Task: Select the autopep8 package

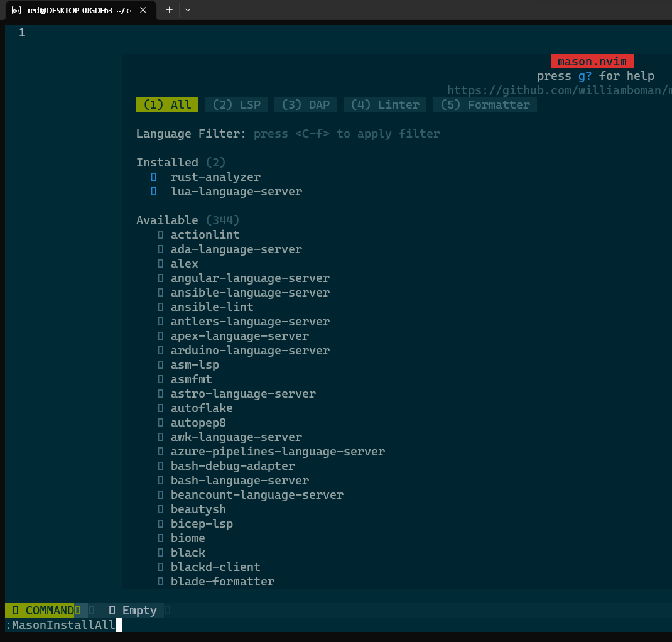Action: (x=198, y=423)
